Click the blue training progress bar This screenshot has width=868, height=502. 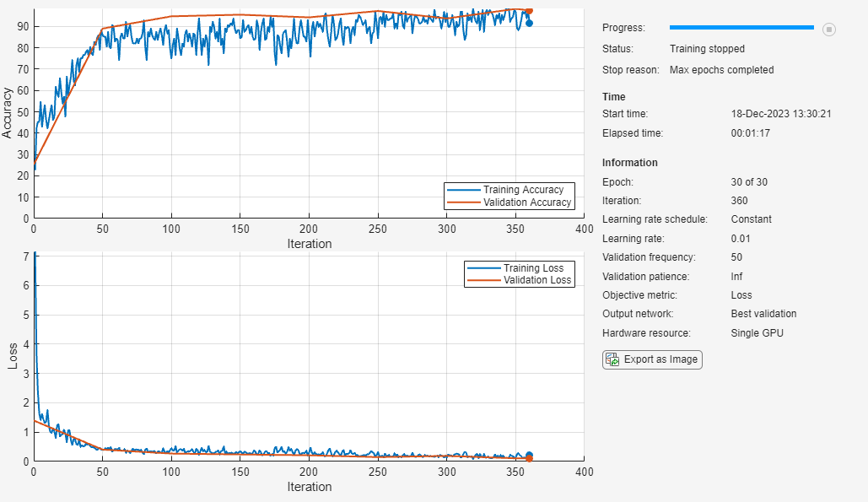[741, 28]
